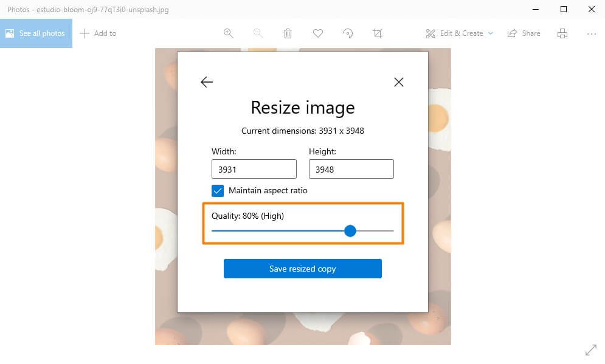Click the zoom out magnifier icon
This screenshot has width=605, height=364.
258,33
